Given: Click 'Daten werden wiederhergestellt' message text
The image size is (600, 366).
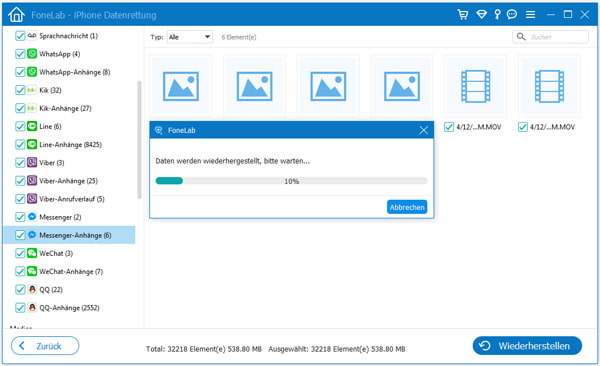Looking at the screenshot, I should click(233, 161).
